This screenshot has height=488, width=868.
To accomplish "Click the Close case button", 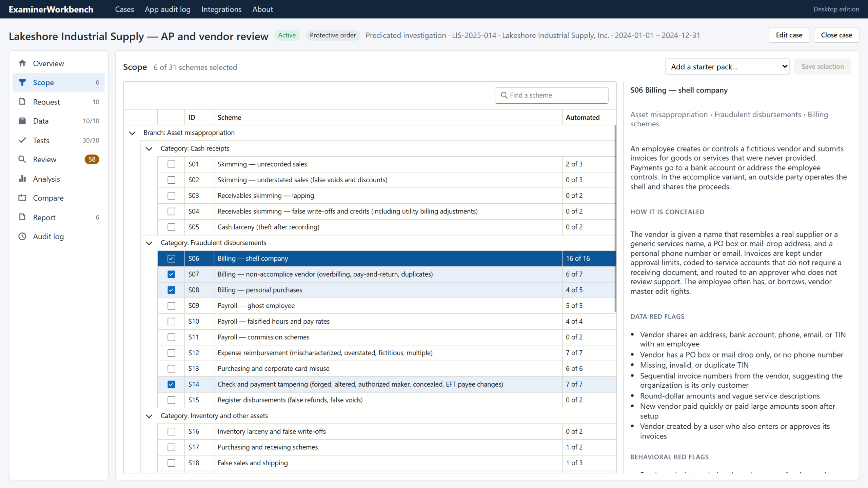I will (836, 35).
